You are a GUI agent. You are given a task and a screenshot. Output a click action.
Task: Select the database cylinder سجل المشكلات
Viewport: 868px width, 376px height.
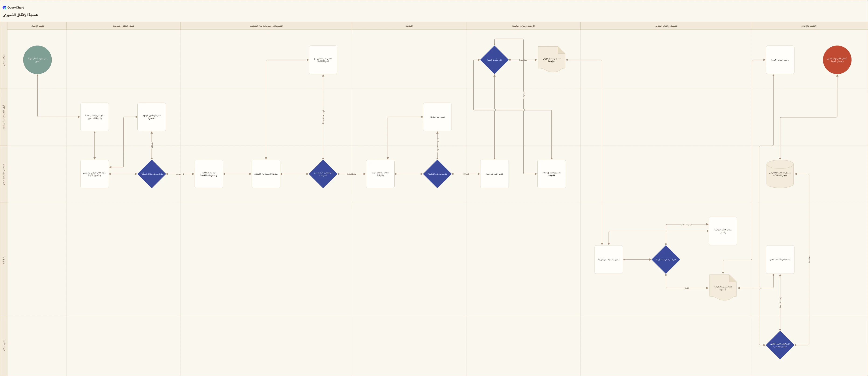click(x=780, y=174)
